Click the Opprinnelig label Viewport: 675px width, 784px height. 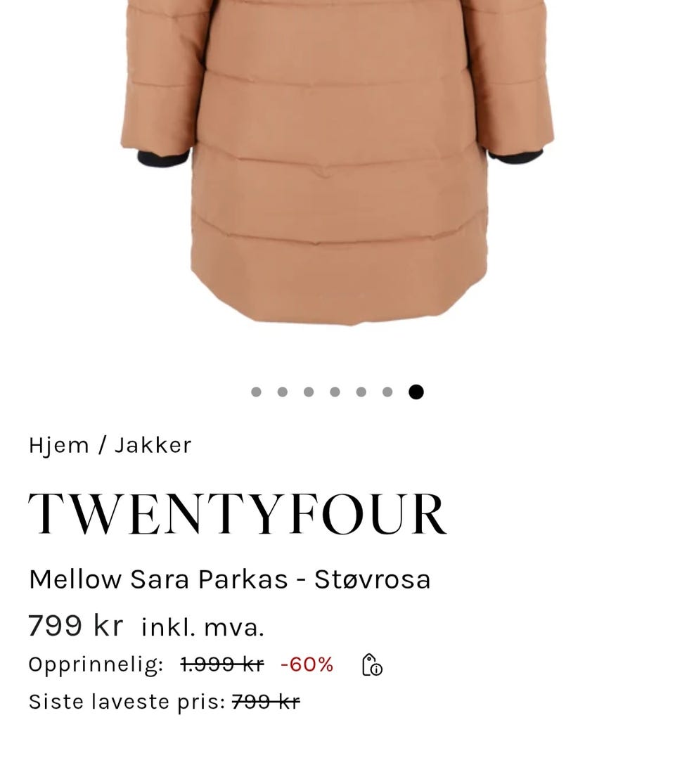point(96,665)
